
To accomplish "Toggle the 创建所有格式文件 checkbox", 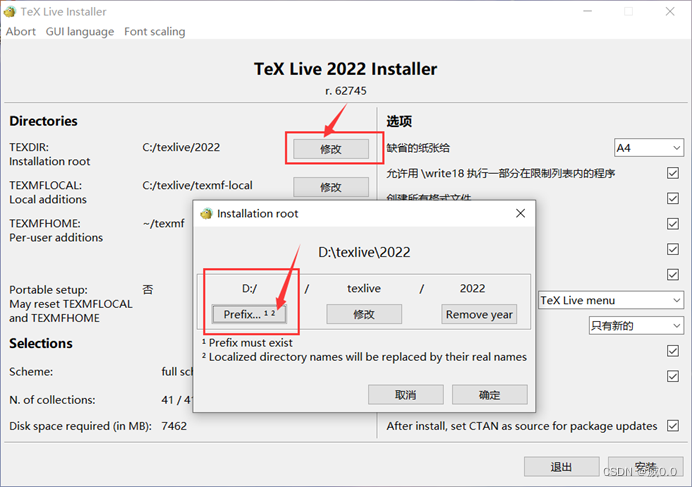I will tap(673, 198).
